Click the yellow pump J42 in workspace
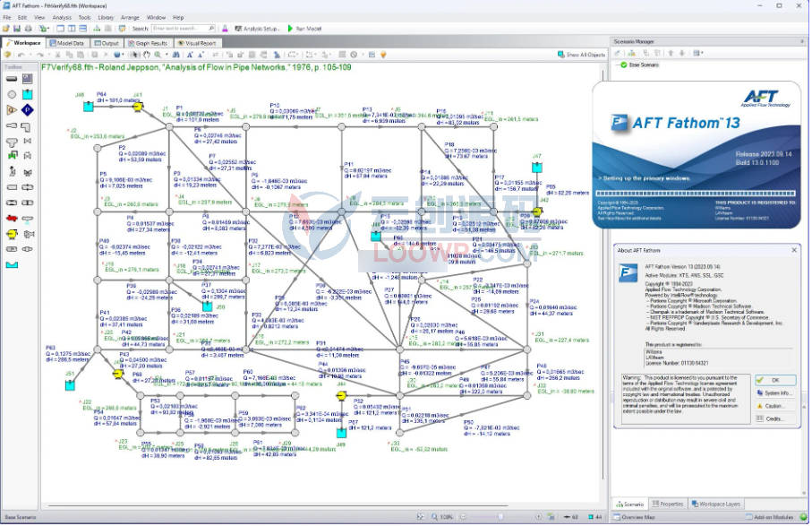The height and width of the screenshot is (526, 812). click(x=537, y=211)
